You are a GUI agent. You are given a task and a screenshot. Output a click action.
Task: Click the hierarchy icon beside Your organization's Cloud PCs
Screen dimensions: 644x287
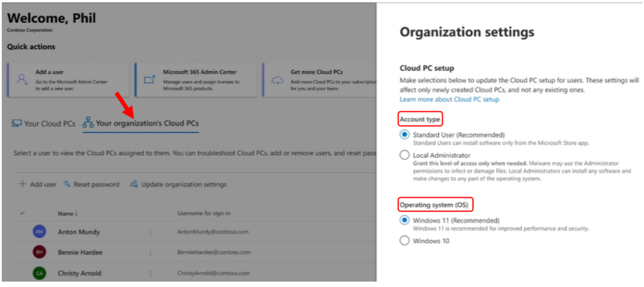click(x=88, y=122)
